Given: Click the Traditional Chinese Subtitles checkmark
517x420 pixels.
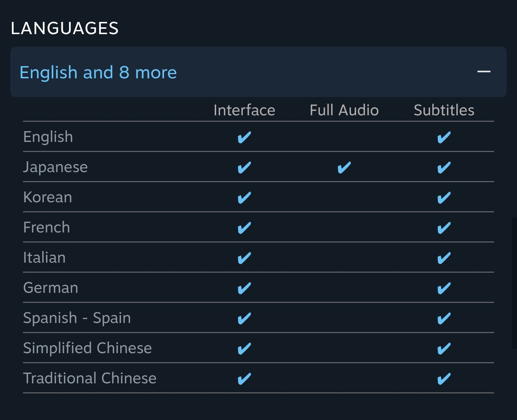Looking at the screenshot, I should click(444, 379).
